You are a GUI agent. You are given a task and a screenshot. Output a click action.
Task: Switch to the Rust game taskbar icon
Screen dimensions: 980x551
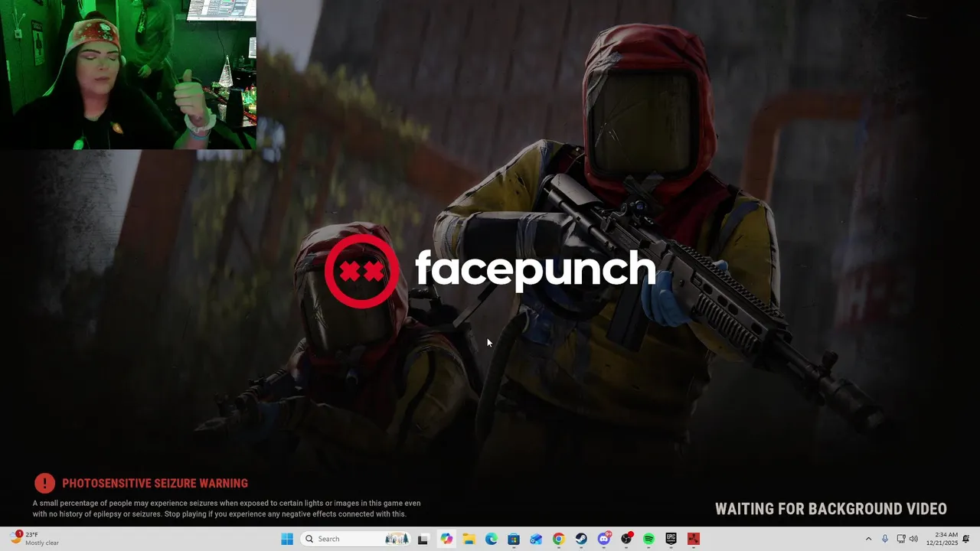coord(694,539)
